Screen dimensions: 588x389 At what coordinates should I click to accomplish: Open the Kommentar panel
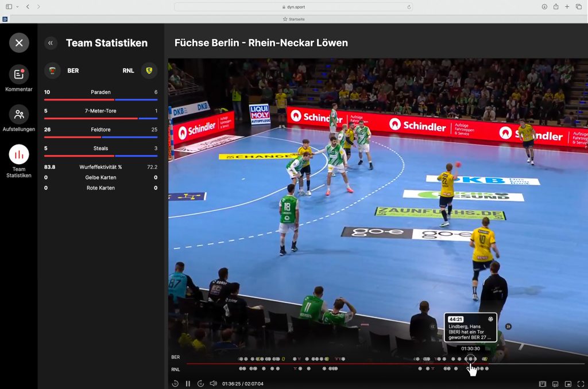(19, 75)
